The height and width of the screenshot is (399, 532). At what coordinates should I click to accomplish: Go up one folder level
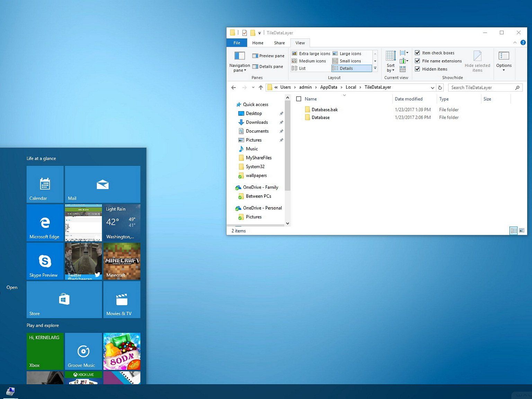coord(261,88)
